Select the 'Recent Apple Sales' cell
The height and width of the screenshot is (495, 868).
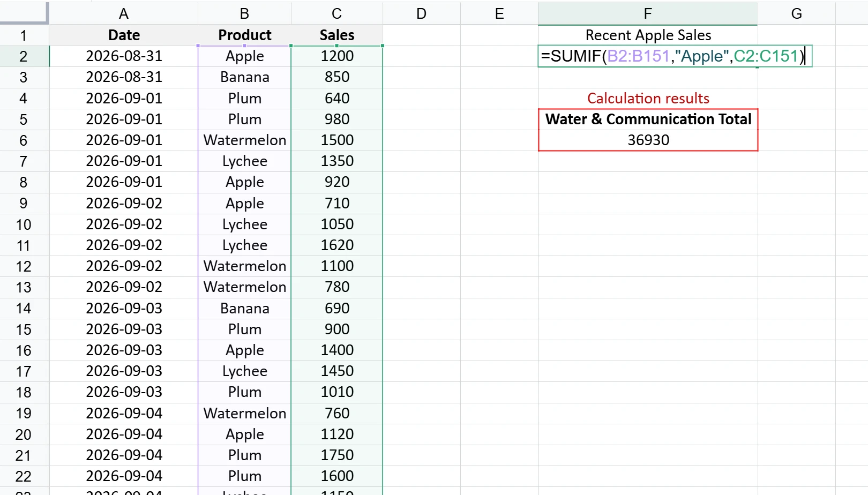pos(648,35)
